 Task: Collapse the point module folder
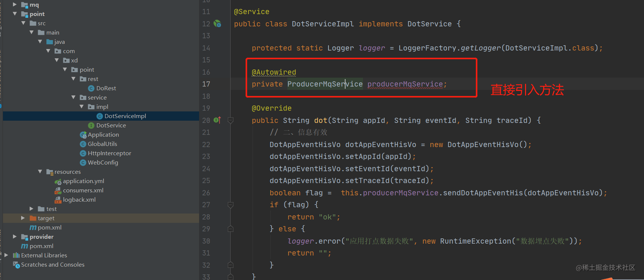pyautogui.click(x=15, y=14)
